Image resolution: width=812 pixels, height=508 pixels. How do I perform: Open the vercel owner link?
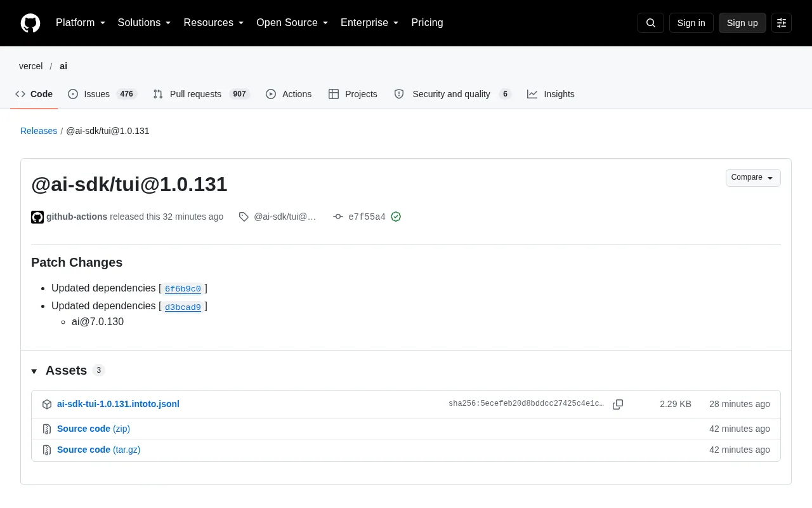pos(31,66)
